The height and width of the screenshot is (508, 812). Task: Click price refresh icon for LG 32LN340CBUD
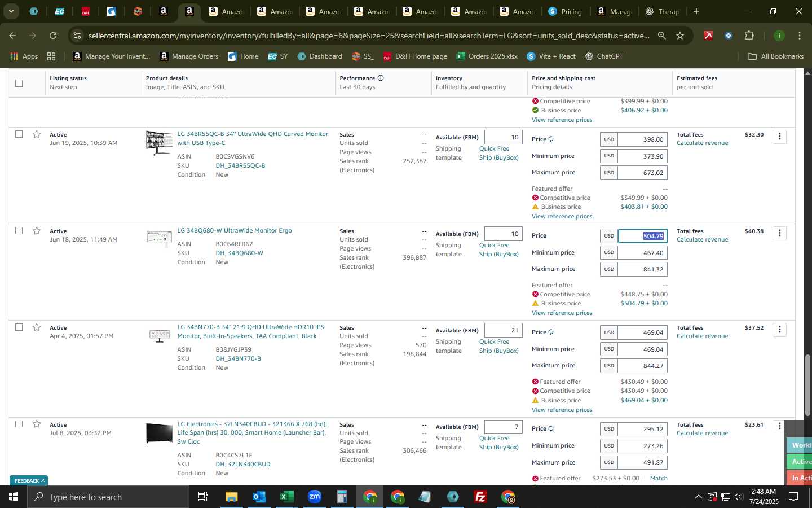click(x=551, y=429)
